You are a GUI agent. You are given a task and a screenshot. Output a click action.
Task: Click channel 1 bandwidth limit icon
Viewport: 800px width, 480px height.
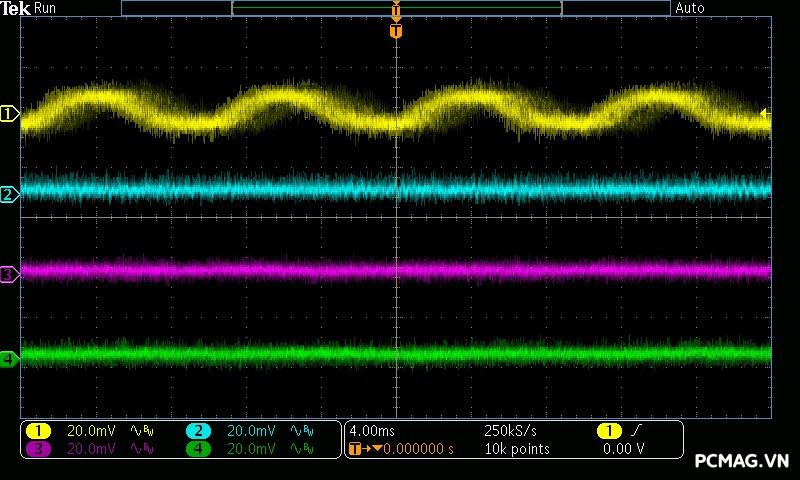click(x=142, y=431)
